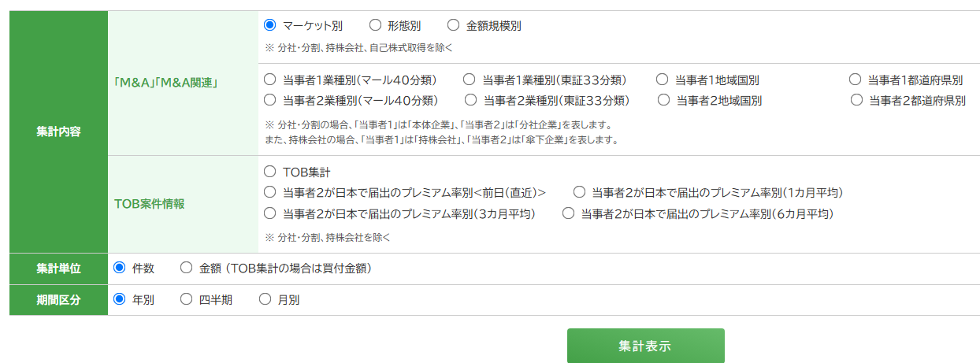Select 当事者2業種別(東証33分類) option
The image size is (980, 363).
tap(470, 100)
